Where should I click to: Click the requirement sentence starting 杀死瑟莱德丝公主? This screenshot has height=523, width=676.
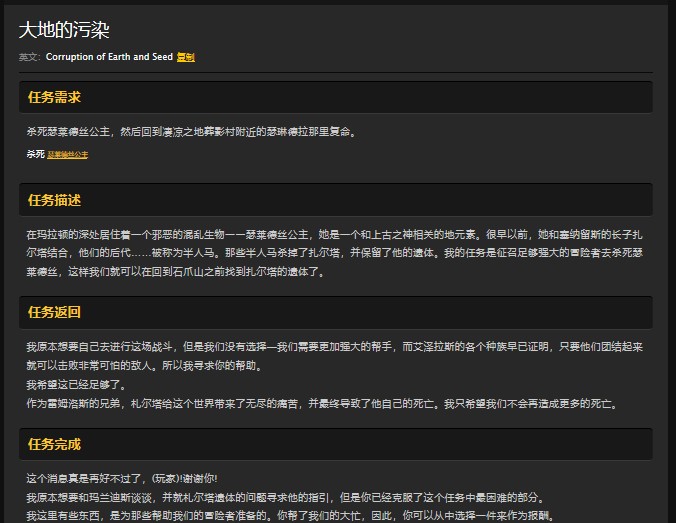pyautogui.click(x=191, y=131)
